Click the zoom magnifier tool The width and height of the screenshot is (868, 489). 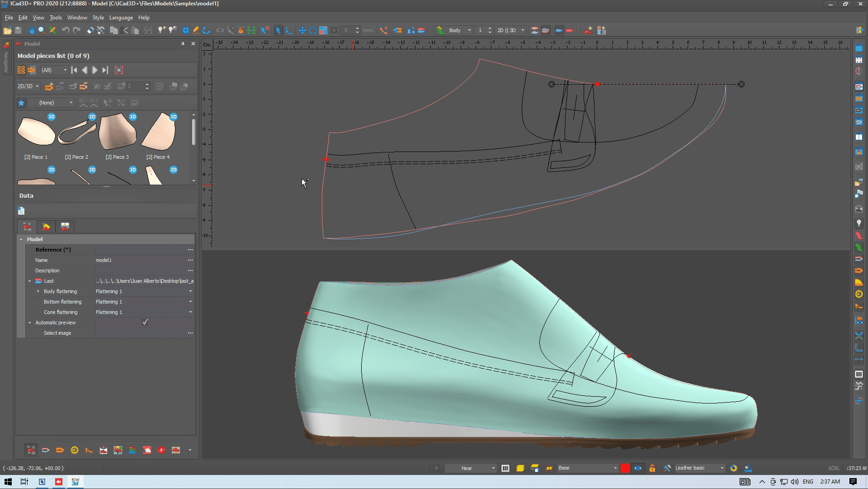(42, 30)
